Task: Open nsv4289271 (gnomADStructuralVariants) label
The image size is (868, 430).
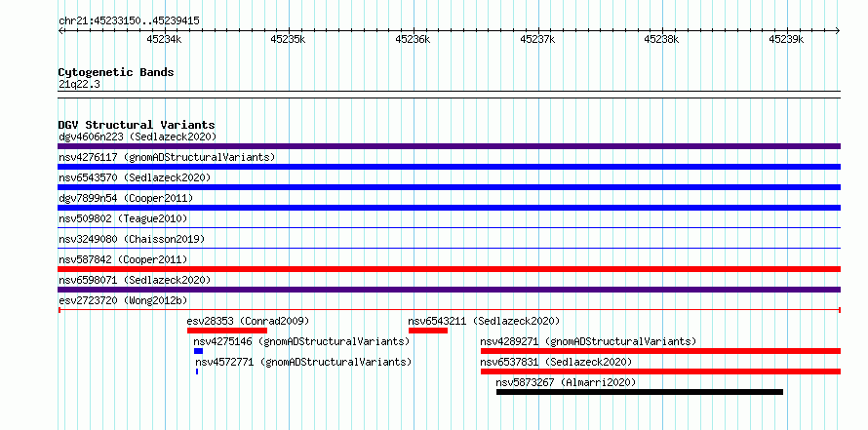Action: point(588,341)
